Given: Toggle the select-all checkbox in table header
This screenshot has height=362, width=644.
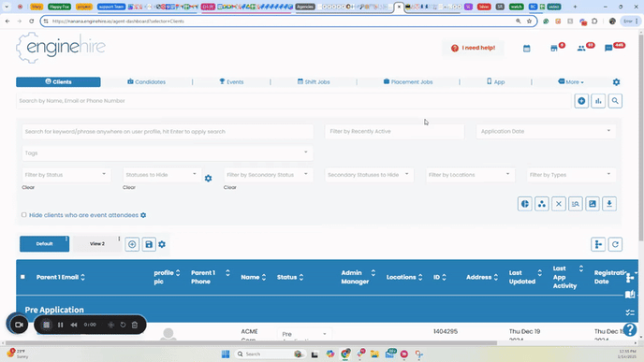Looking at the screenshot, I should coord(22,277).
